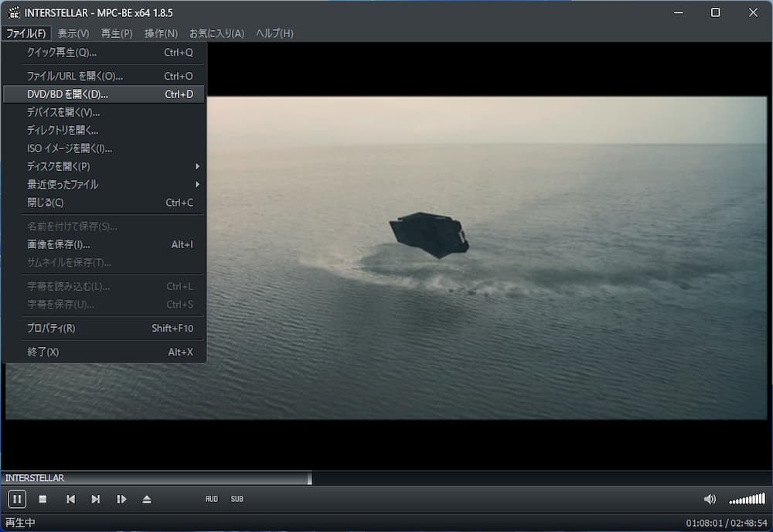Open the SUB subtitle selector

(x=237, y=499)
